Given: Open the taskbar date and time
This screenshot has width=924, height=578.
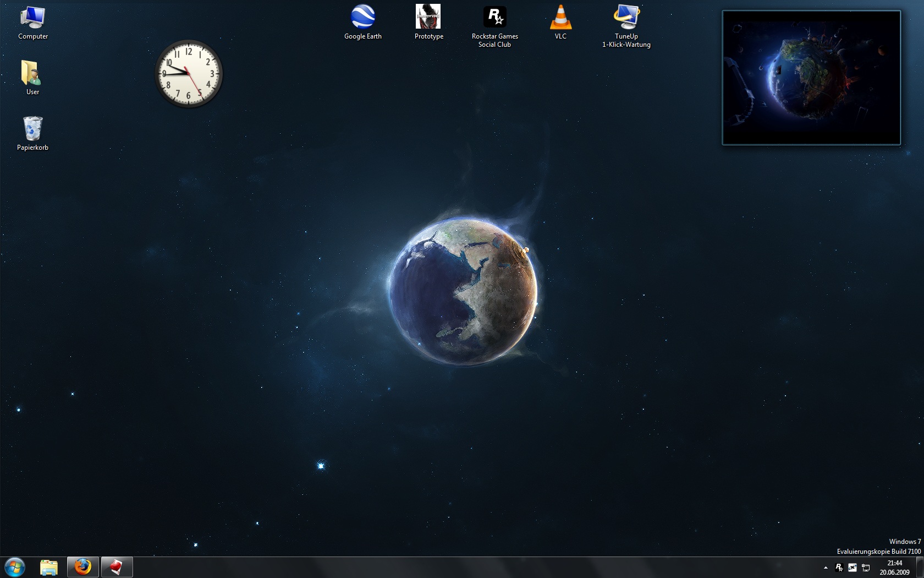Looking at the screenshot, I should tap(894, 568).
